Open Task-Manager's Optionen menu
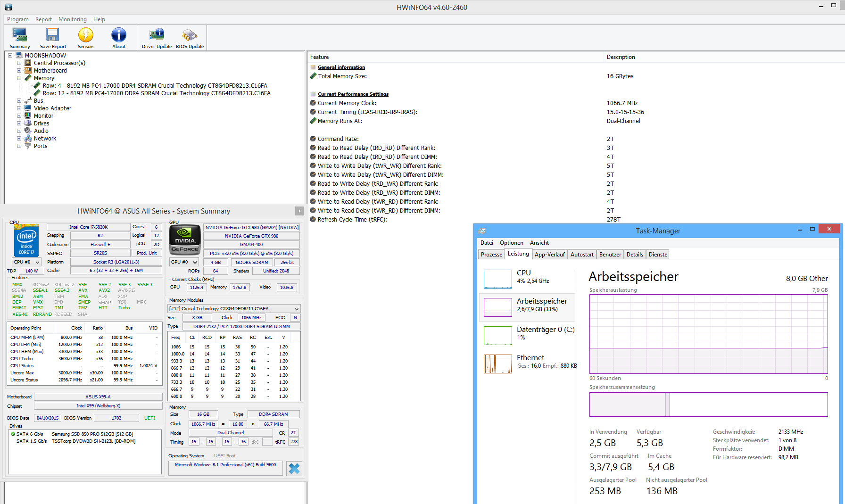Screen dimensions: 845x504 (512, 243)
